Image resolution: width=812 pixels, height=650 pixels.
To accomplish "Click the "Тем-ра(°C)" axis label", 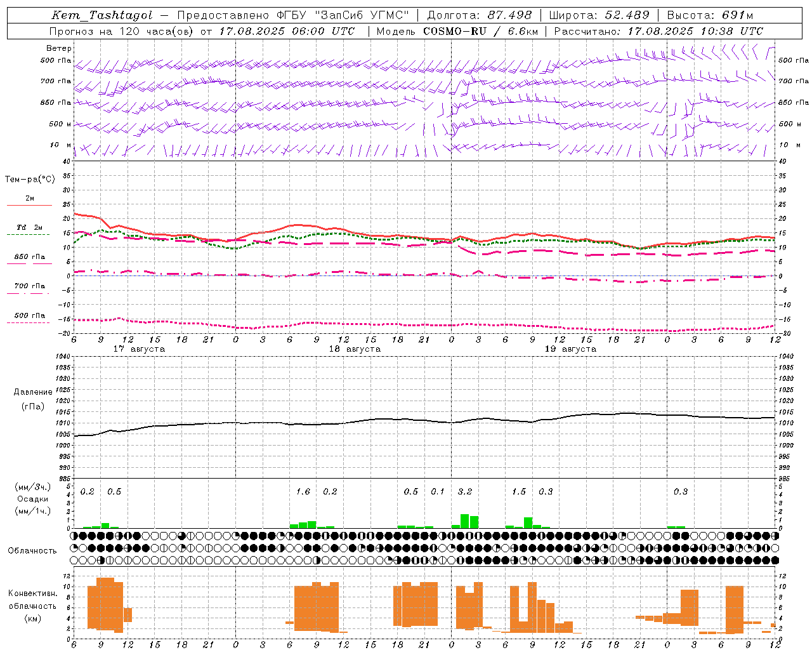I will (x=30, y=180).
